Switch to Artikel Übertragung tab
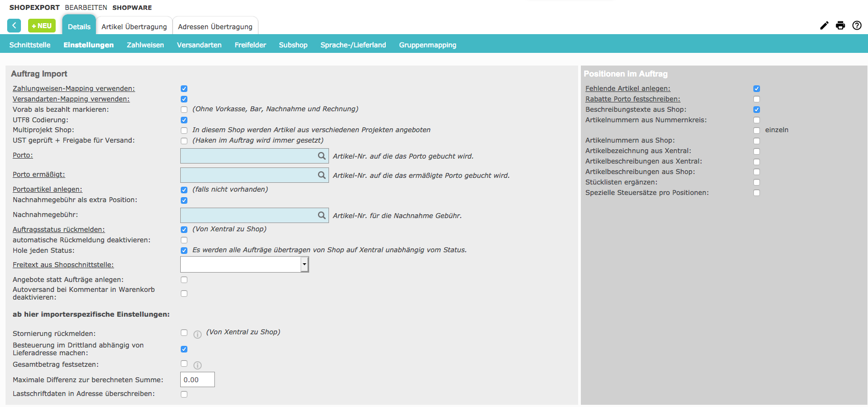This screenshot has width=868, height=407. coord(134,26)
